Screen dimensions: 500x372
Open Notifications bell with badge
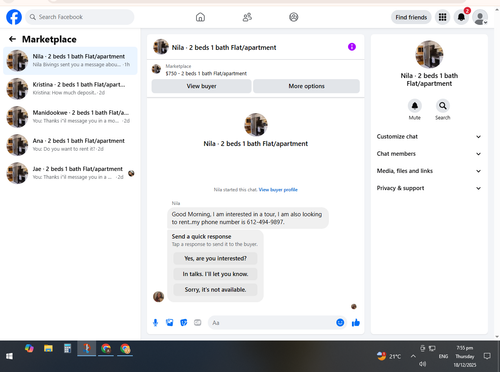pyautogui.click(x=461, y=17)
